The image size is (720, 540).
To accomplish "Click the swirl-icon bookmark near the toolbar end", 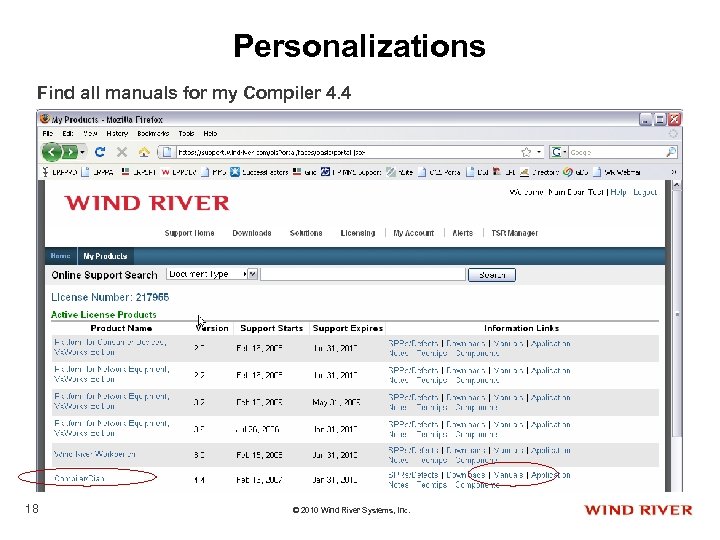I will [568, 172].
